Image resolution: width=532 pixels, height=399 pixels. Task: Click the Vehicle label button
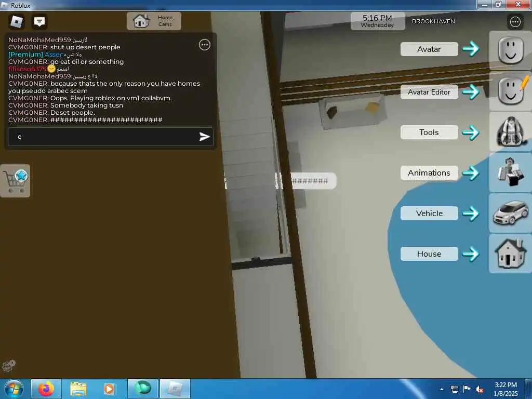[x=429, y=214]
